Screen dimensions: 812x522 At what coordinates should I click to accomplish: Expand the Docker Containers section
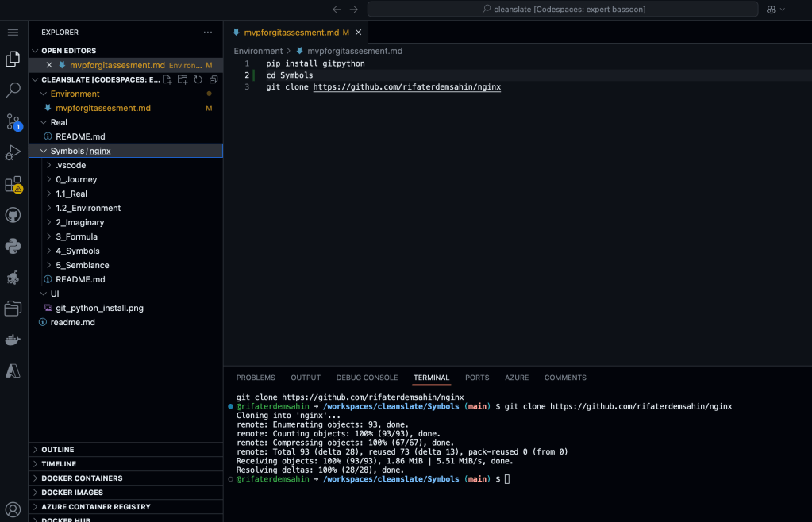tap(126, 478)
